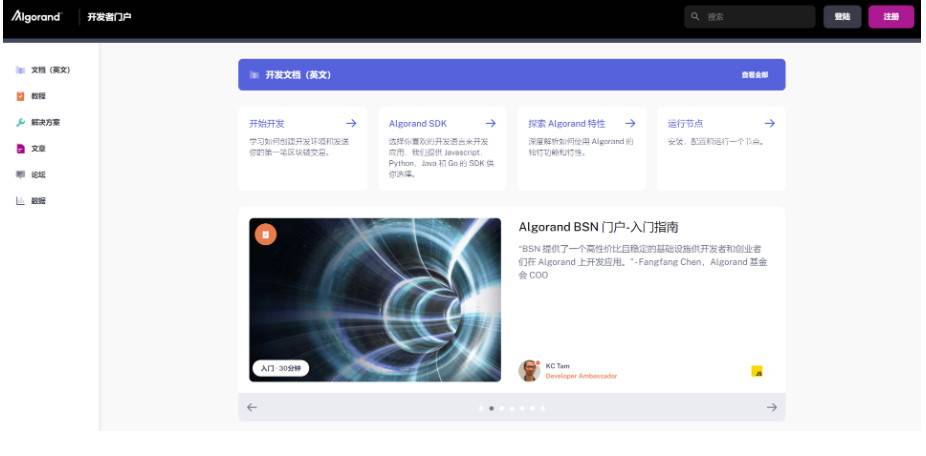Open 解决方案 in the sidebar

pyautogui.click(x=45, y=122)
